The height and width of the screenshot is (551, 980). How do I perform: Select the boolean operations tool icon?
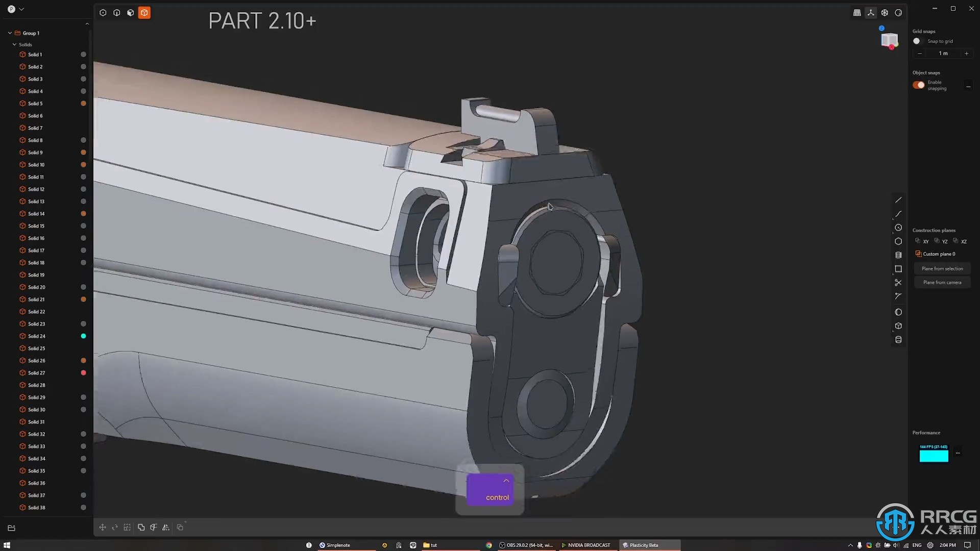(x=141, y=527)
